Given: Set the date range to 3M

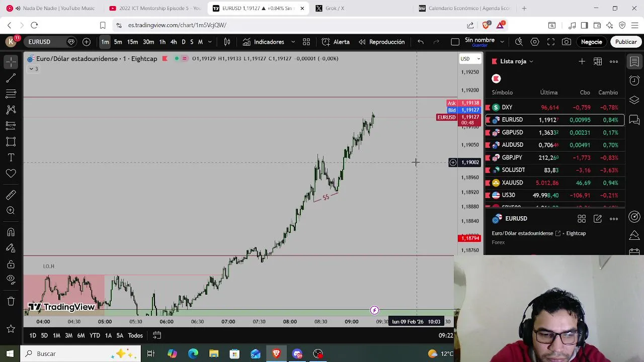Looking at the screenshot, I should click(x=68, y=335).
